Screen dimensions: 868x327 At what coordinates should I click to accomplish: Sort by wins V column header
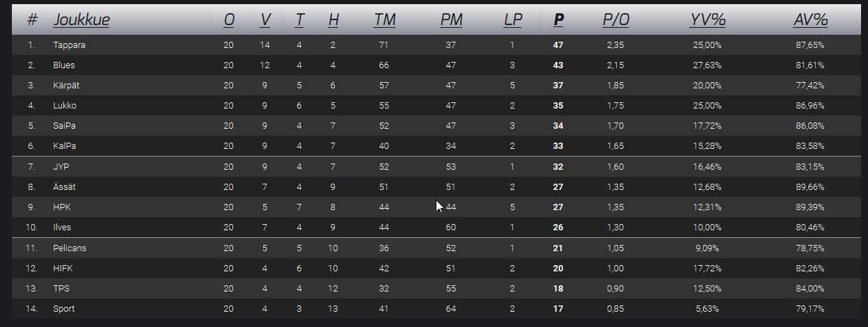pos(265,20)
